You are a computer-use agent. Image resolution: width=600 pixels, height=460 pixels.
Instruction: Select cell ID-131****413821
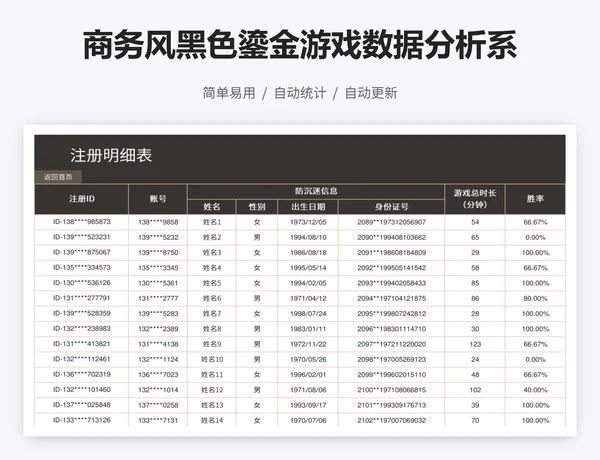point(82,344)
